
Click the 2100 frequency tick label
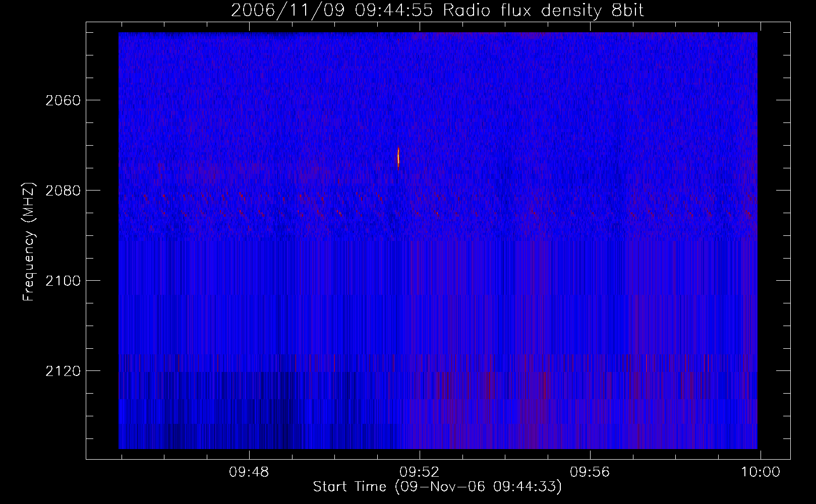(63, 281)
